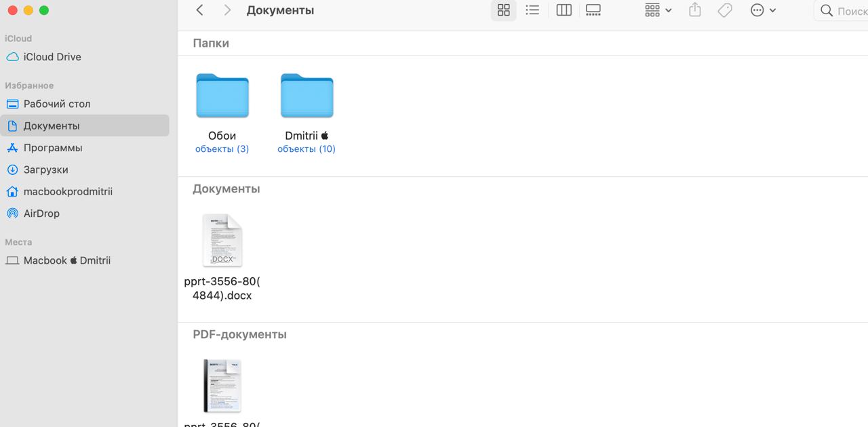Click the Рабочий стол desktop icon
This screenshot has width=868, height=427.
click(x=12, y=104)
